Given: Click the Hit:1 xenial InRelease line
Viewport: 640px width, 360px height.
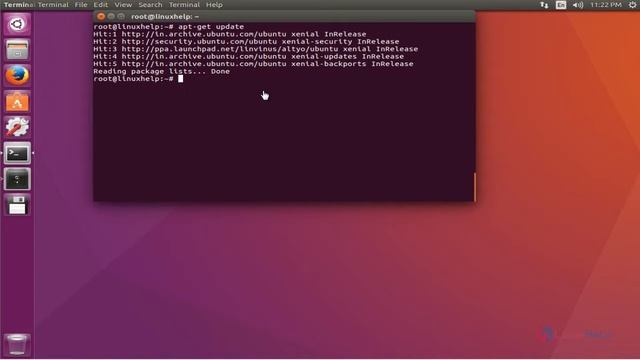Looking at the screenshot, I should pyautogui.click(x=230, y=34).
